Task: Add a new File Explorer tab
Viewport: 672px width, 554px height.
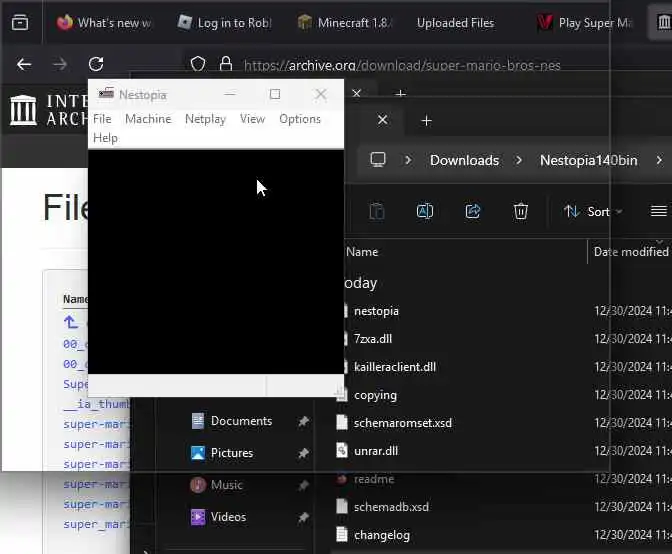Action: [x=426, y=121]
